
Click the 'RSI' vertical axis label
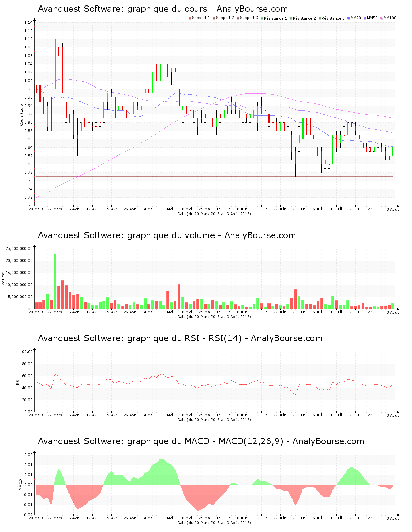(18, 381)
